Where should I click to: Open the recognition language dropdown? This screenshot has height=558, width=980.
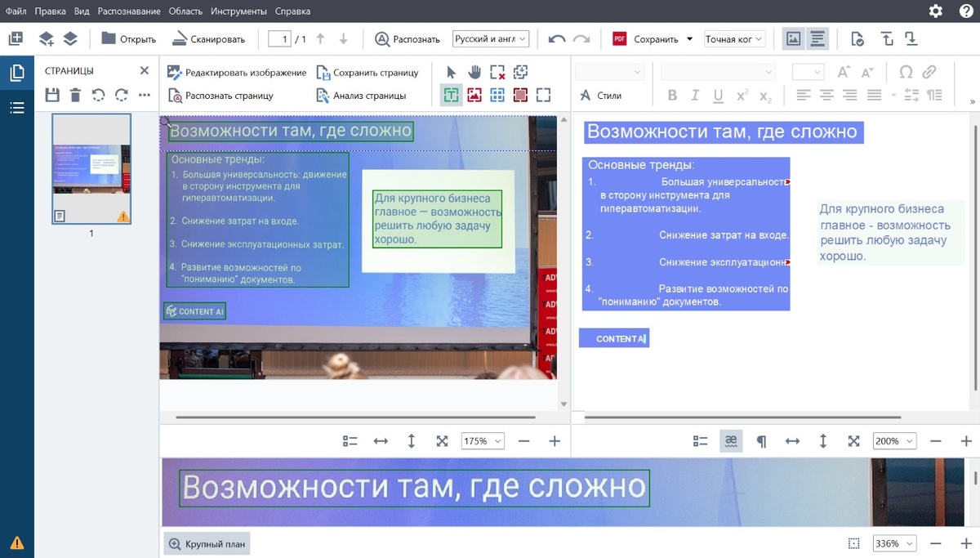pos(488,38)
